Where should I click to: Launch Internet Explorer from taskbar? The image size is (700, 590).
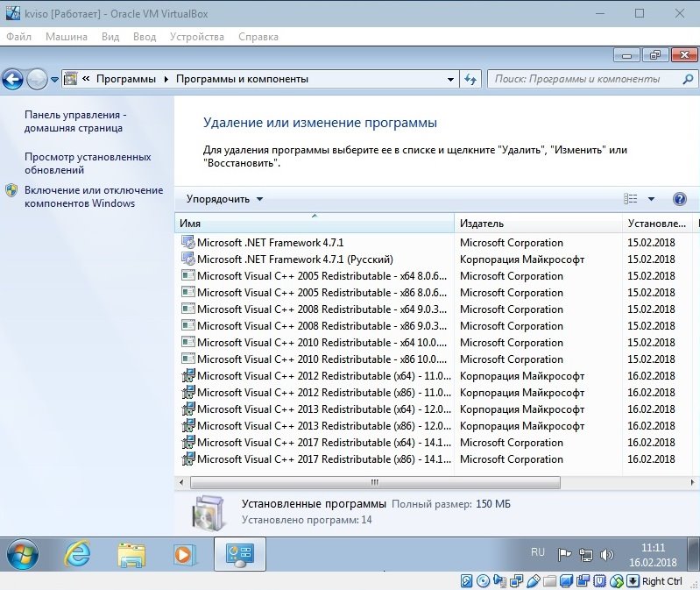78,554
